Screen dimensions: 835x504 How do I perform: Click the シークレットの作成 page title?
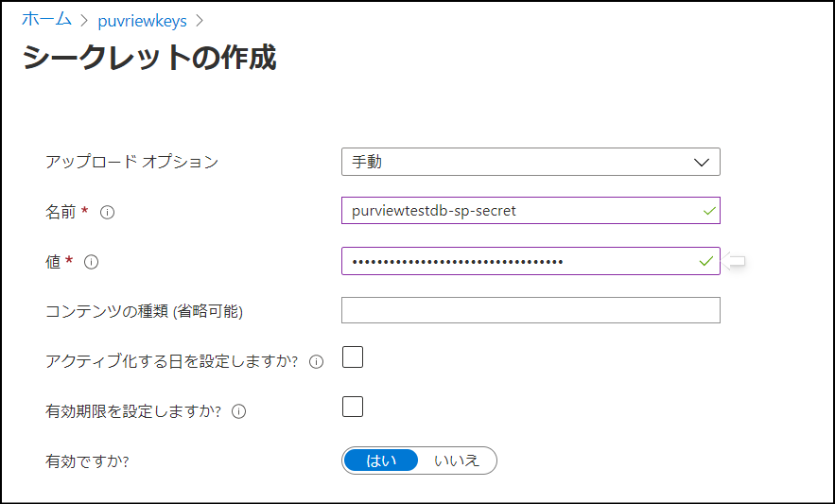[x=149, y=58]
